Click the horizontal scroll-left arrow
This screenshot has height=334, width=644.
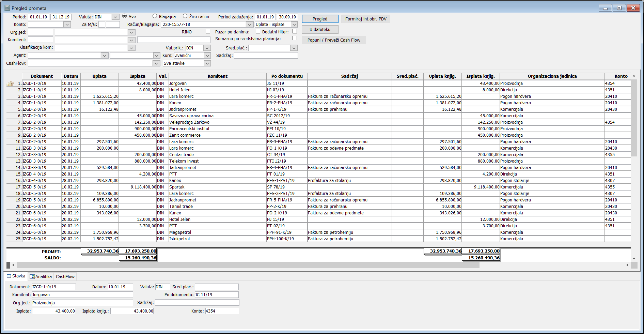[13, 265]
